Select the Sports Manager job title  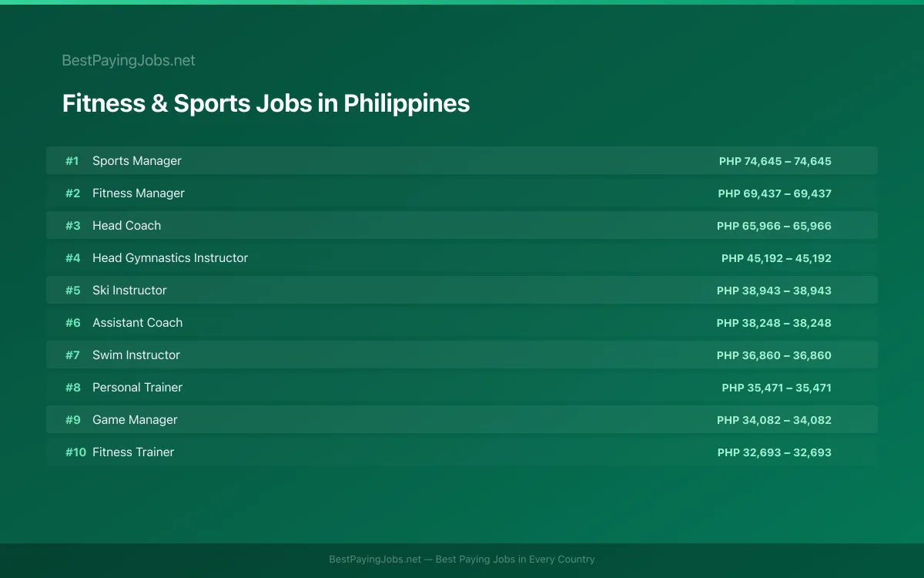tap(137, 161)
